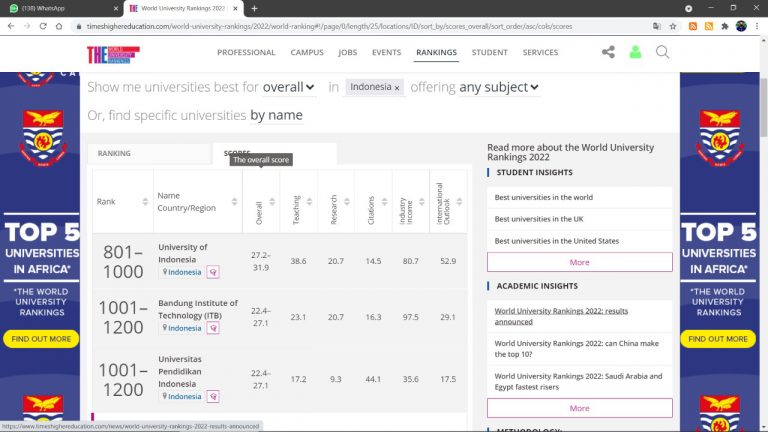Viewport: 768px width, 432px height.
Task: Click the THE logo
Action: pos(113,54)
